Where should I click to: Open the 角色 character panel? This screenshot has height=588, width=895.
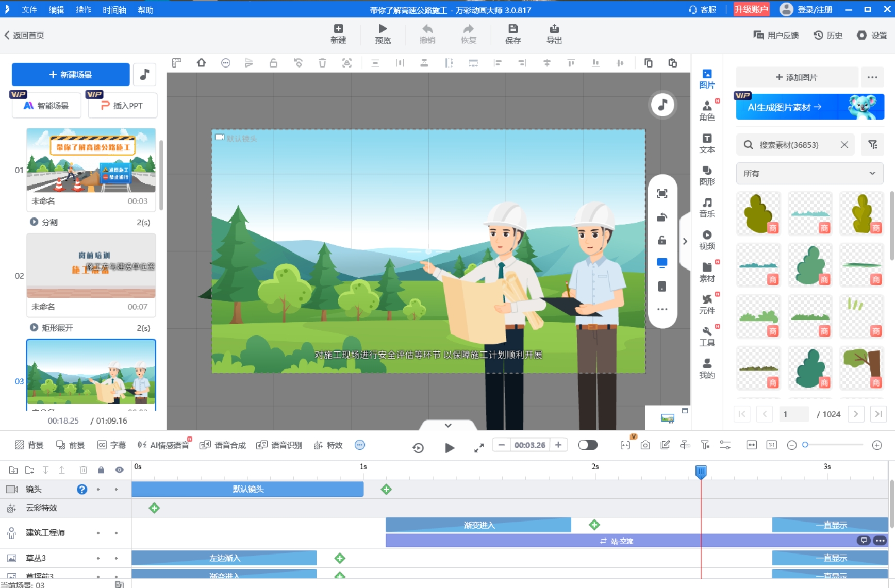click(x=707, y=111)
